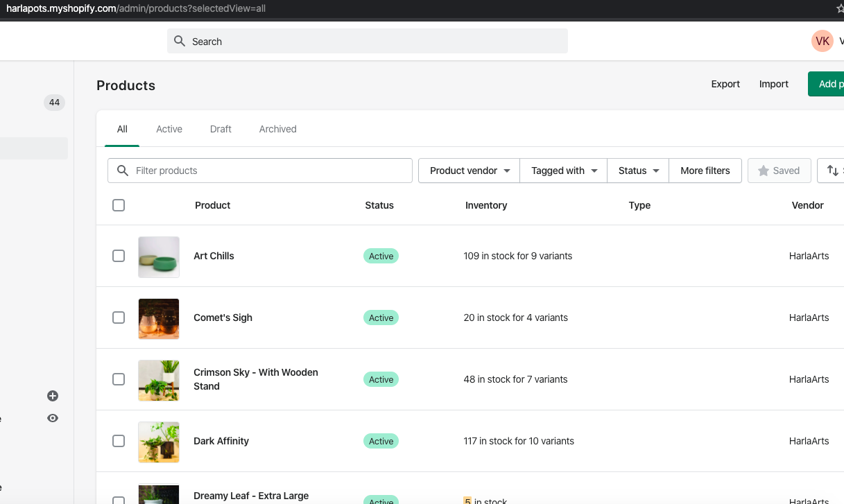Open the Status filter dropdown
844x504 pixels.
coord(637,171)
